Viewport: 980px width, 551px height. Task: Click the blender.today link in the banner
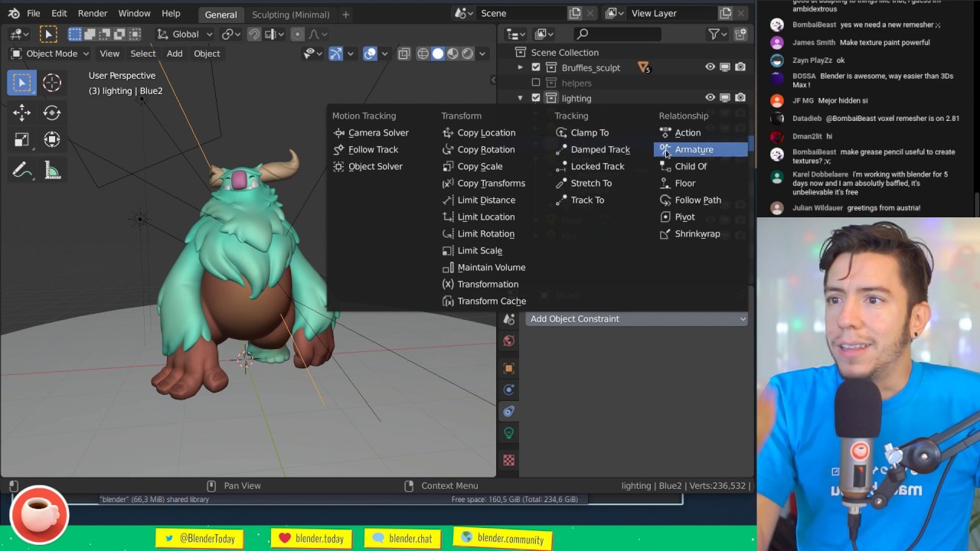310,539
